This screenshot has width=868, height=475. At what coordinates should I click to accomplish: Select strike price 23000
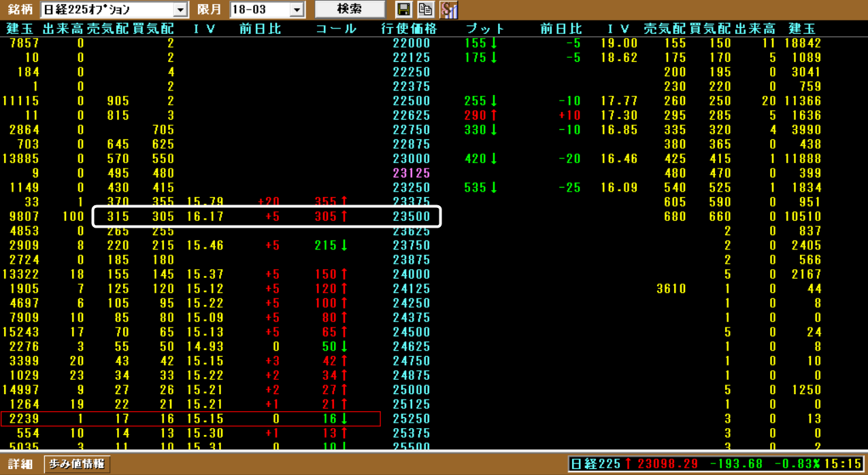(412, 159)
